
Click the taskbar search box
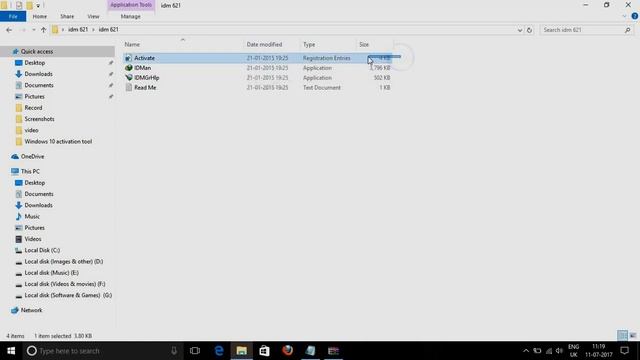point(98,351)
